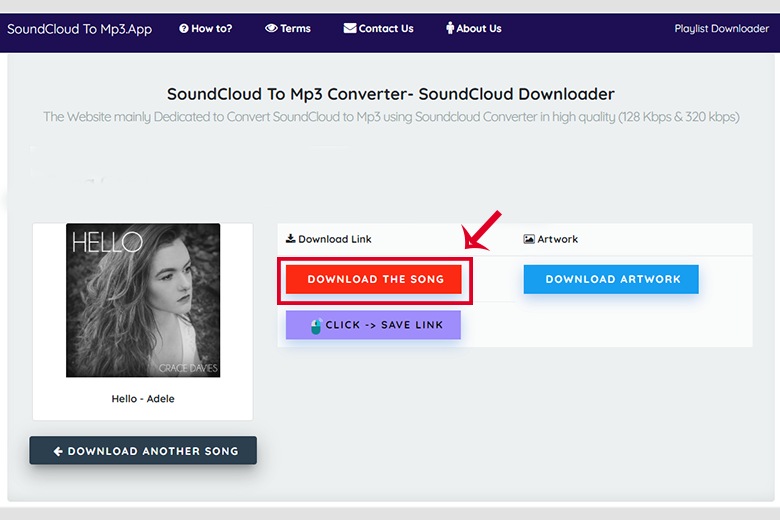The width and height of the screenshot is (780, 520).
Task: Click the purple Save Link button label
Action: (384, 325)
